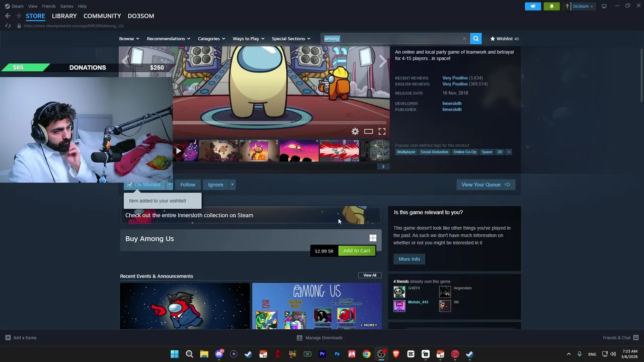Image resolution: width=644 pixels, height=362 pixels.
Task: Toggle theater mode rectangle icon
Action: pyautogui.click(x=369, y=131)
